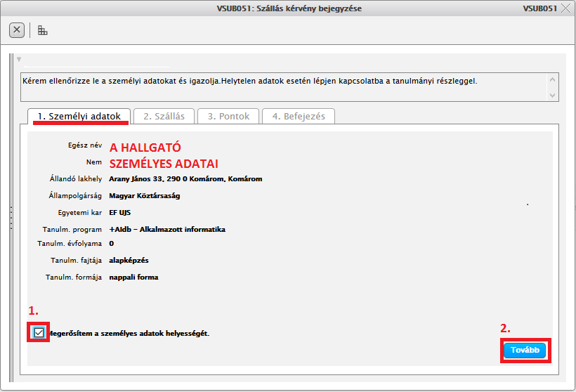
Task: Click the VSUB051 code label in title bar
Action: [x=539, y=8]
